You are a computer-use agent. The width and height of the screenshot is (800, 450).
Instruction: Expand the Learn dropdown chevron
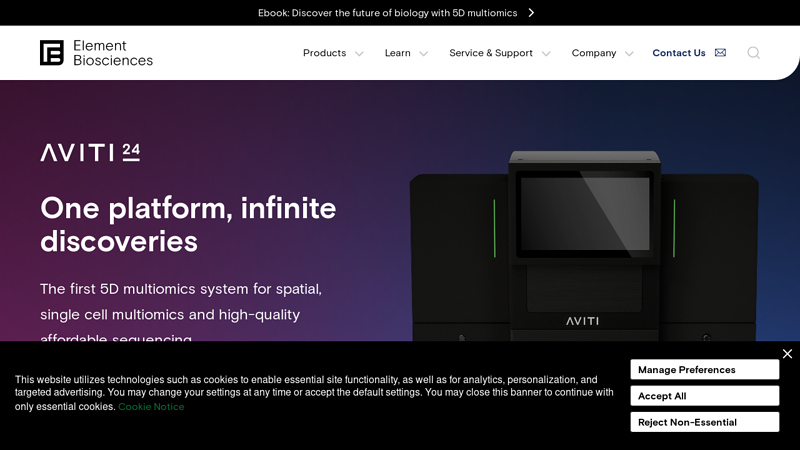tap(423, 54)
